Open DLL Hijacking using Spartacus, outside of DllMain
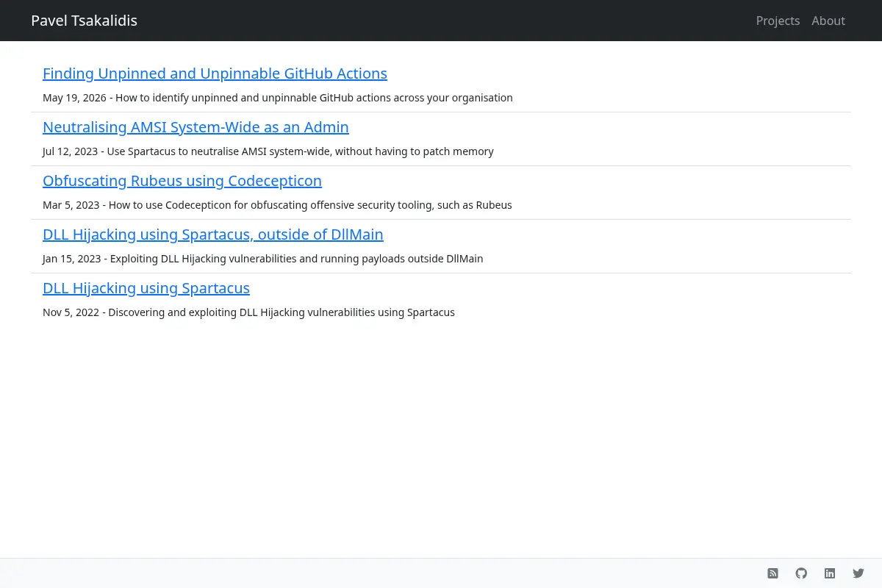This screenshot has width=882, height=588. pyautogui.click(x=213, y=234)
